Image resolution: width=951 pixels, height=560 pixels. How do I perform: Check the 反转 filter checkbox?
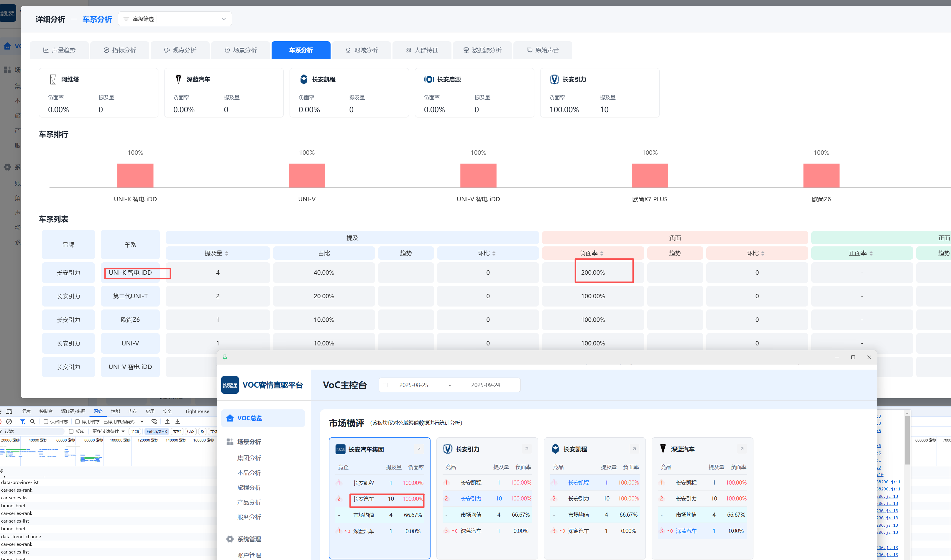coord(71,431)
